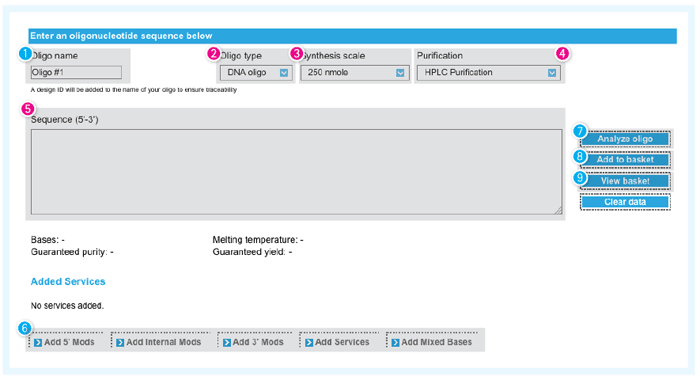Click the design ID traceability note
Image resolution: width=700 pixels, height=380 pixels.
(133, 90)
